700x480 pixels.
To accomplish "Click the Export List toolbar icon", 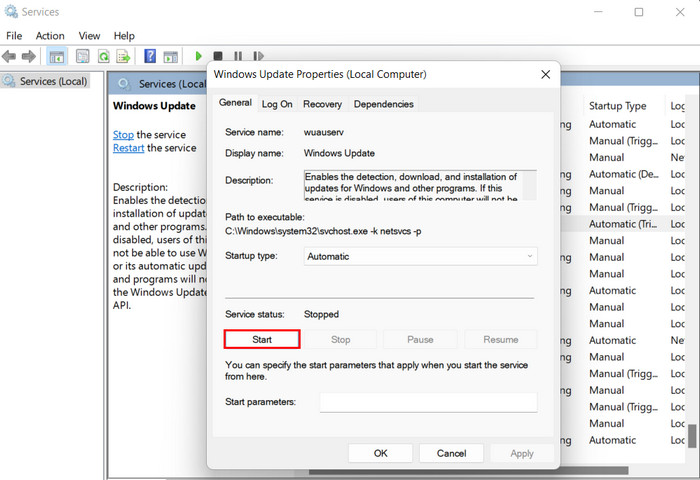I will (x=123, y=56).
